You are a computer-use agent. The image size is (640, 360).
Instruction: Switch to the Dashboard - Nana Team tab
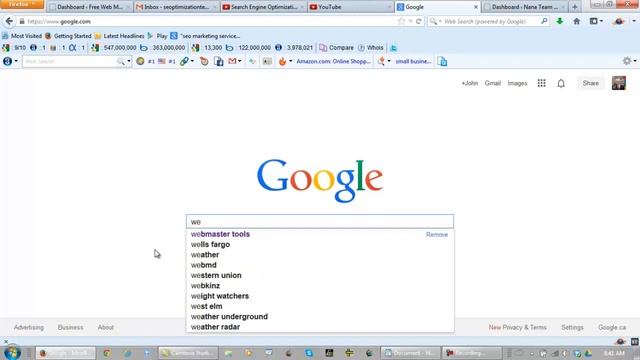tap(524, 7)
